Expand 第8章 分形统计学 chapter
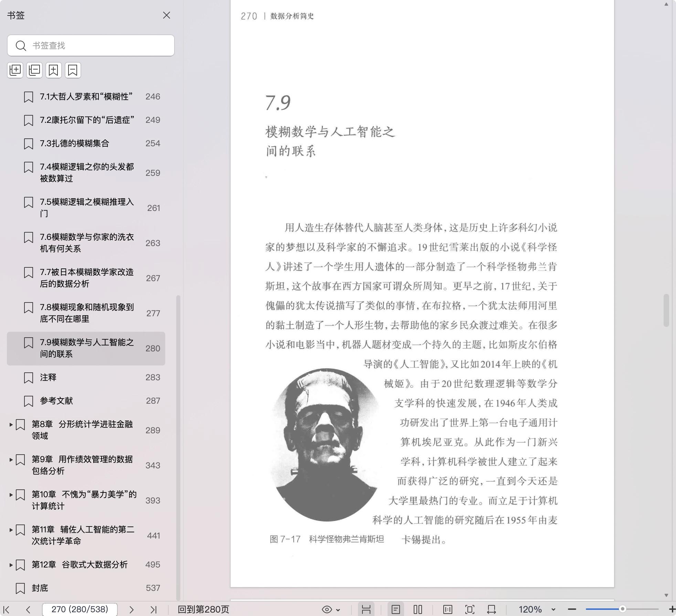The height and width of the screenshot is (616, 676). (11, 425)
